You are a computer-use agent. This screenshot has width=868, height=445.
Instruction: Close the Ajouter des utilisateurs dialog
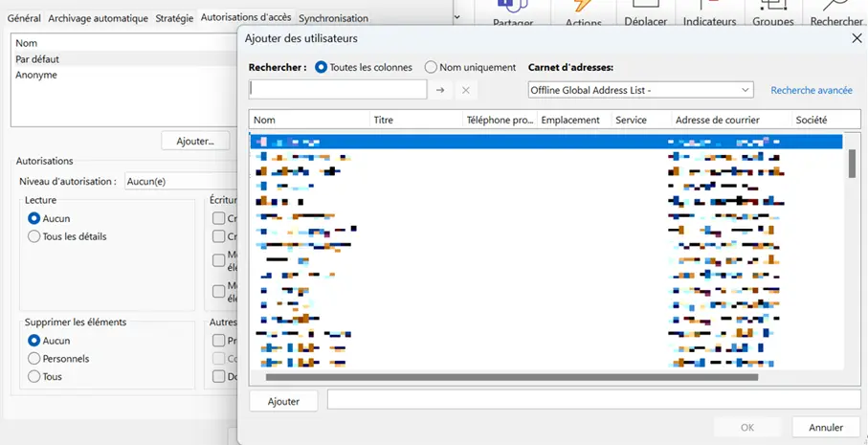point(857,38)
